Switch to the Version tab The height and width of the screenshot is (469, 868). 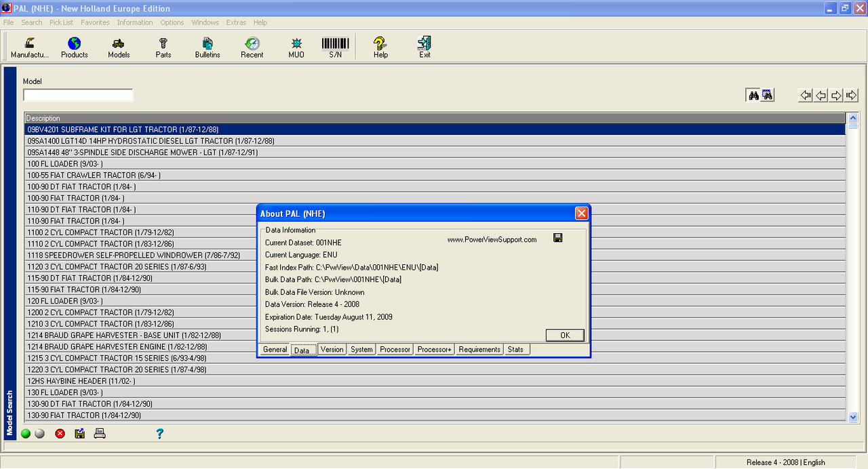(332, 350)
